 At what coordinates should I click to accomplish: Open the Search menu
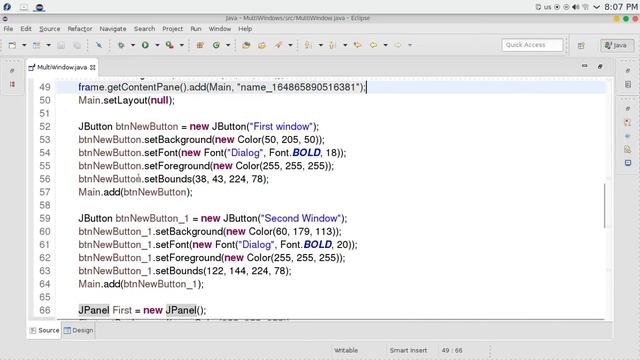tap(144, 29)
